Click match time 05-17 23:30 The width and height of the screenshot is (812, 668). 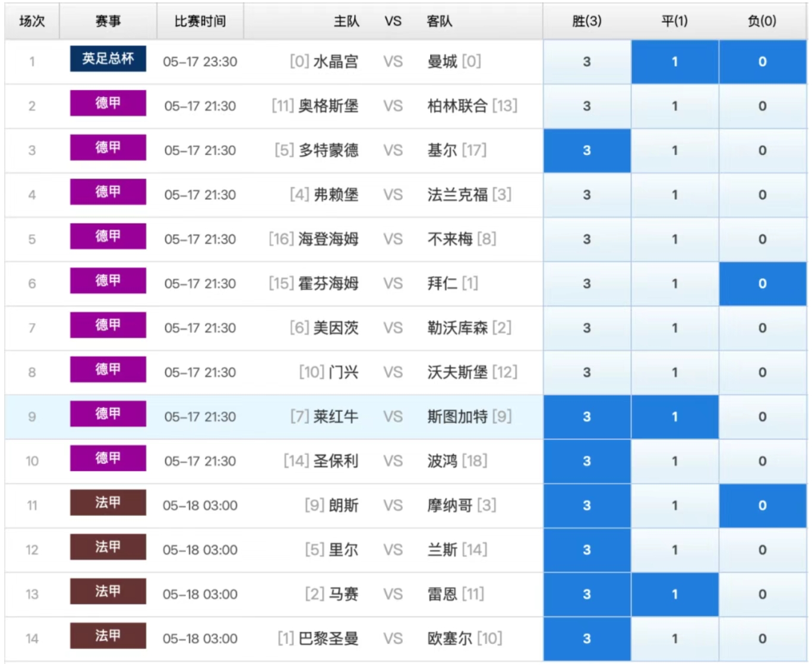[x=200, y=62]
